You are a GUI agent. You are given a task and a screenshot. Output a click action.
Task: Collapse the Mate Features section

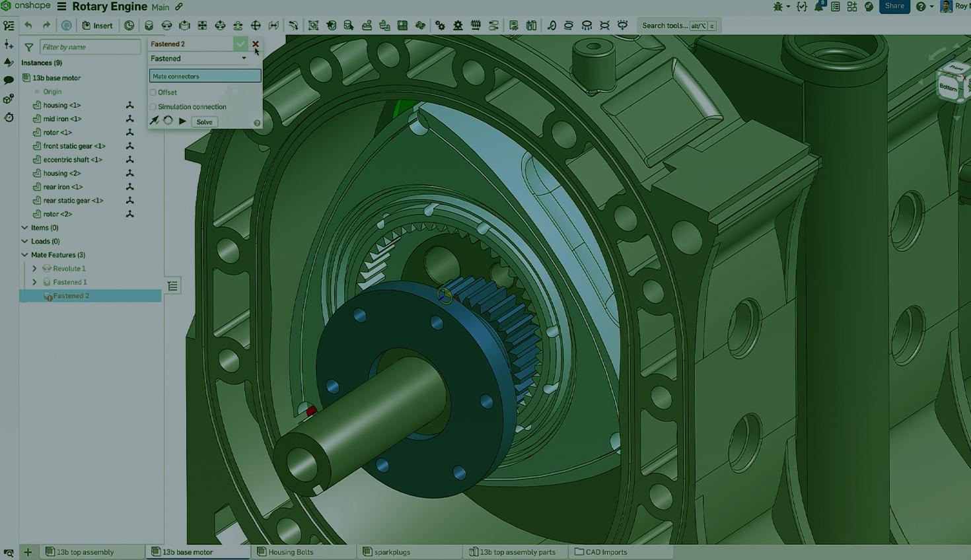[24, 255]
